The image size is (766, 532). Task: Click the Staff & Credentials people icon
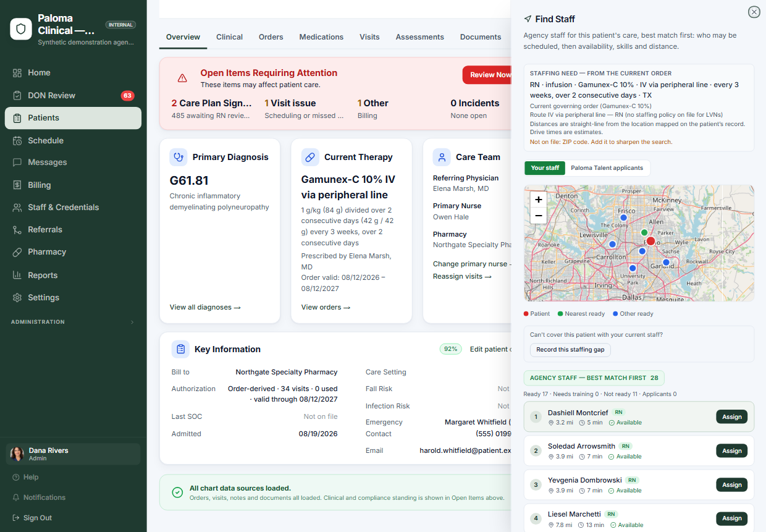[x=17, y=208]
